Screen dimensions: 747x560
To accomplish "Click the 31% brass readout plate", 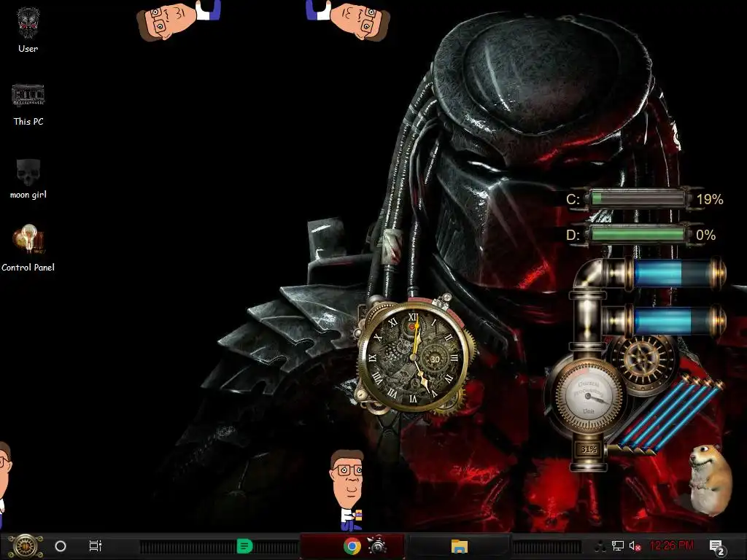I will (x=589, y=449).
